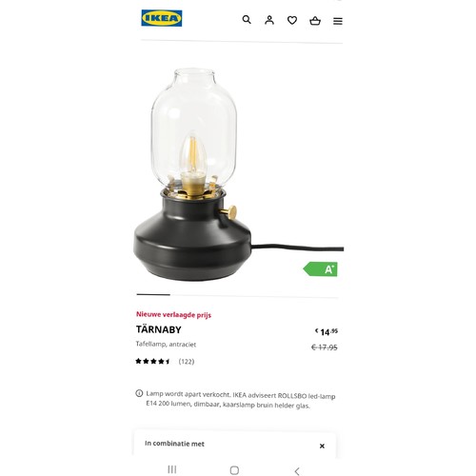Go to IKEA home via logo
476x476 pixels.
point(162,18)
